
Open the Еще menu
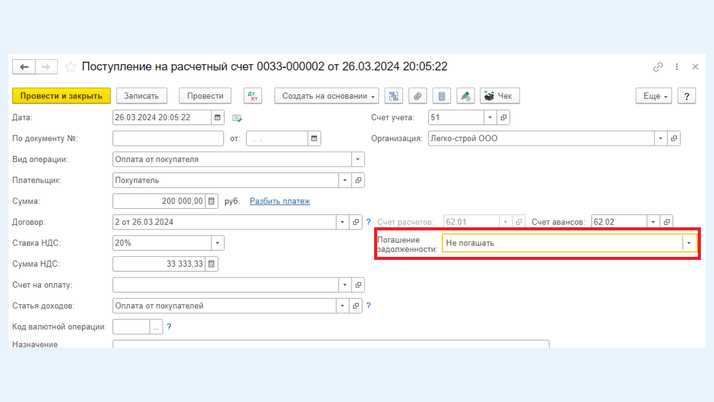653,96
